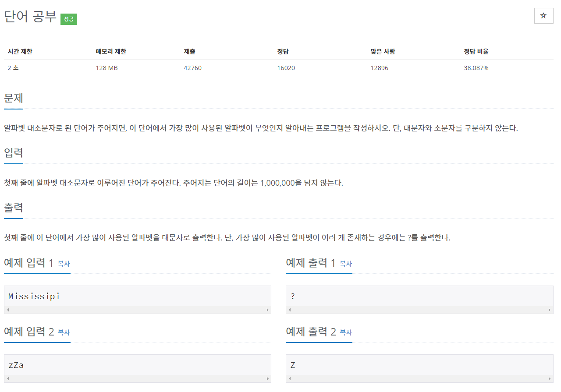Click the 입력 section heading
This screenshot has height=392, width=561.
(14, 153)
